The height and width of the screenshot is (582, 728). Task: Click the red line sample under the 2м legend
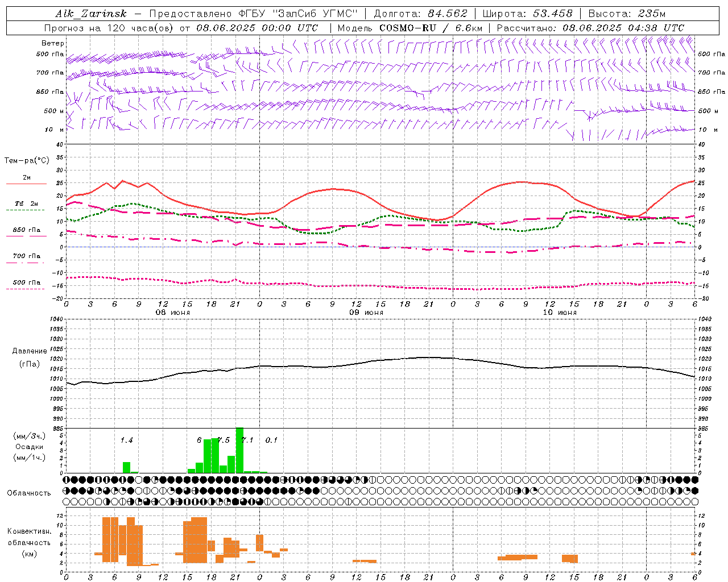(x=26, y=184)
